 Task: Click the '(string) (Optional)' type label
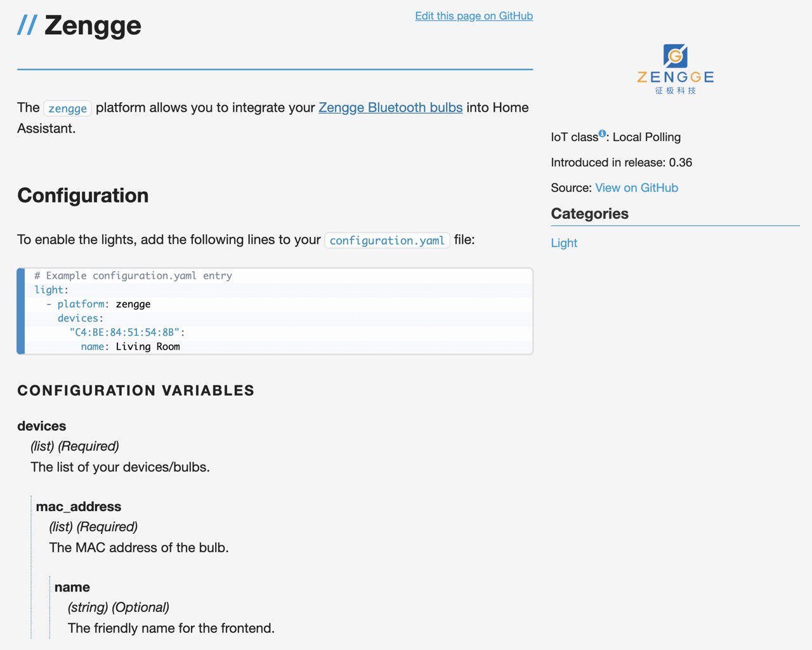click(x=119, y=607)
